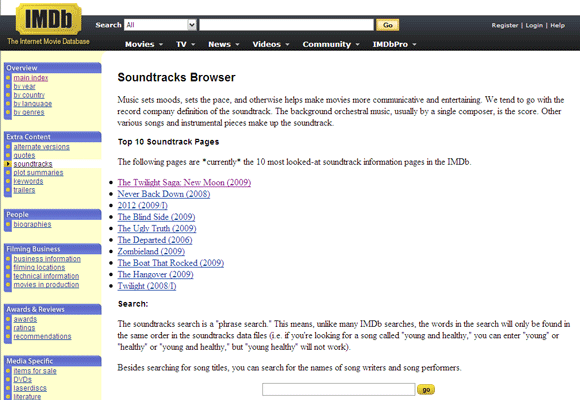Open the search category dropdown showing All

(x=160, y=25)
